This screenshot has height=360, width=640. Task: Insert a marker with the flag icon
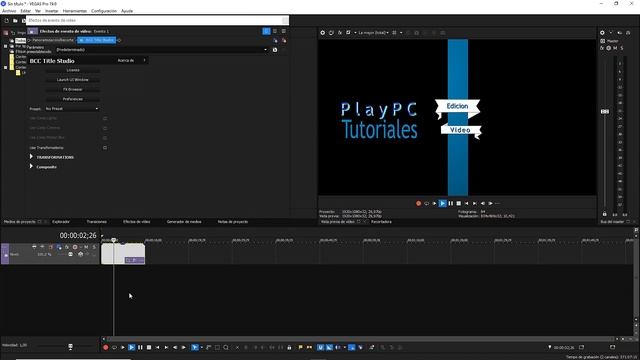301,347
